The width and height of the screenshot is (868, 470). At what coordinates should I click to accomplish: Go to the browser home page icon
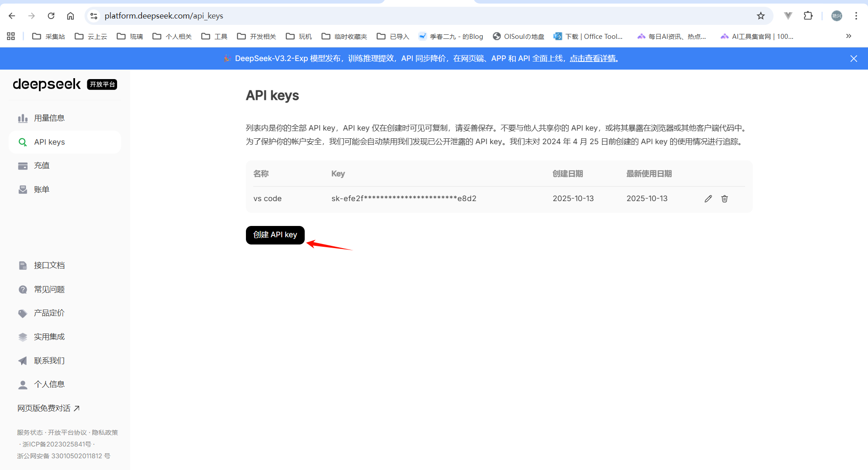(x=71, y=16)
